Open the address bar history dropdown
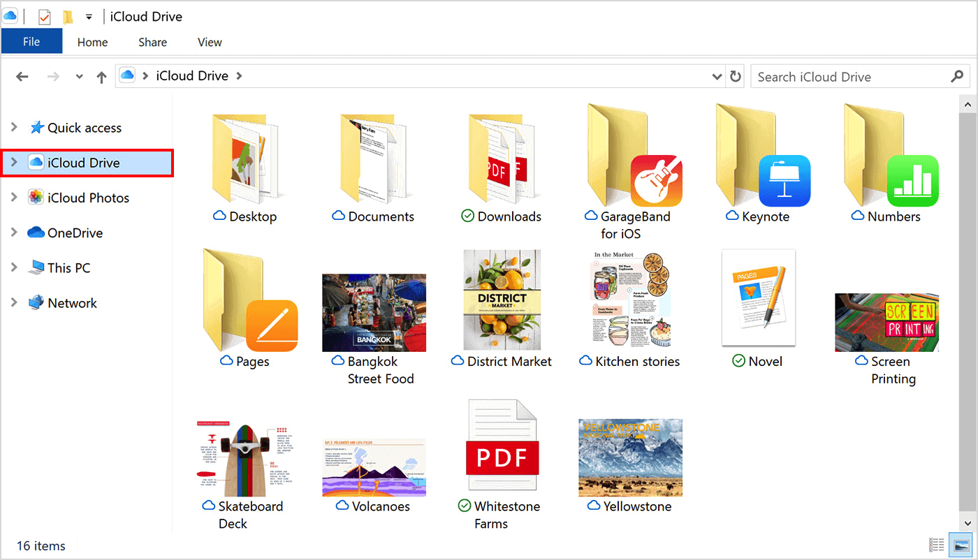The image size is (978, 560). point(717,77)
